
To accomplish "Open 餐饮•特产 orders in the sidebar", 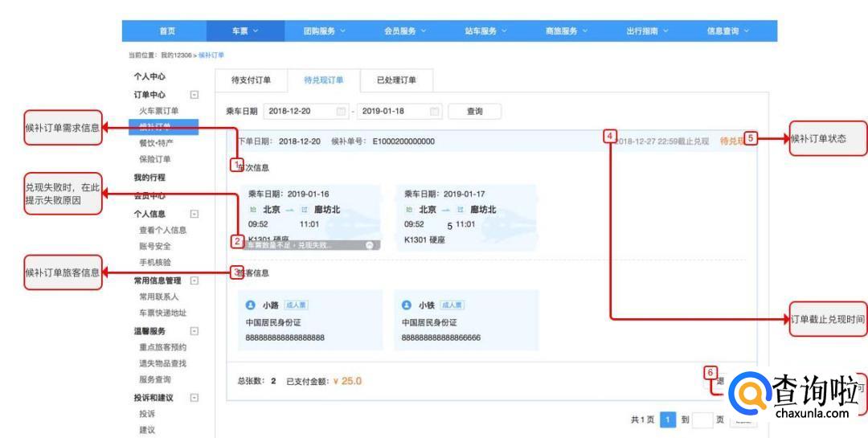I will (156, 143).
